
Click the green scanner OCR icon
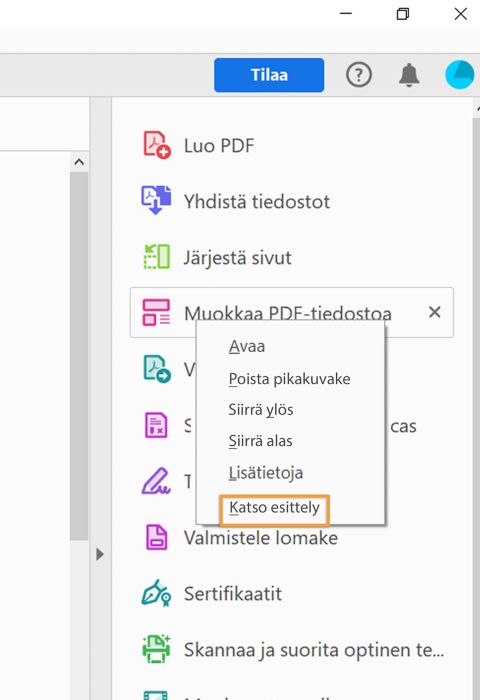pyautogui.click(x=156, y=649)
